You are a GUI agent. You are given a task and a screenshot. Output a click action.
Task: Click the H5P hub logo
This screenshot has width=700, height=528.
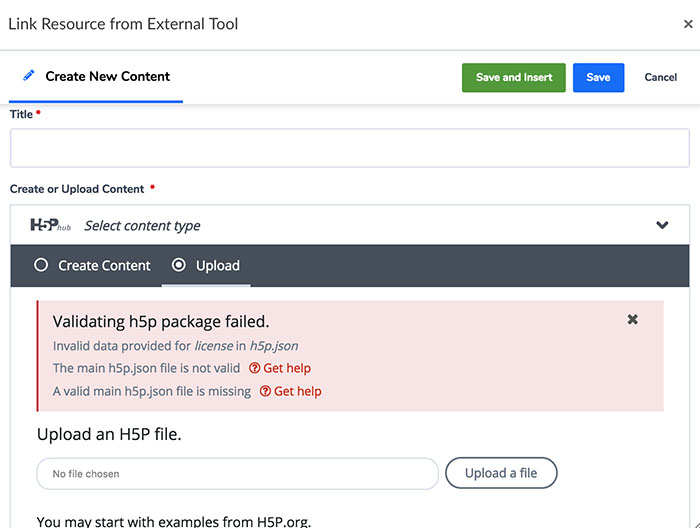[50, 225]
